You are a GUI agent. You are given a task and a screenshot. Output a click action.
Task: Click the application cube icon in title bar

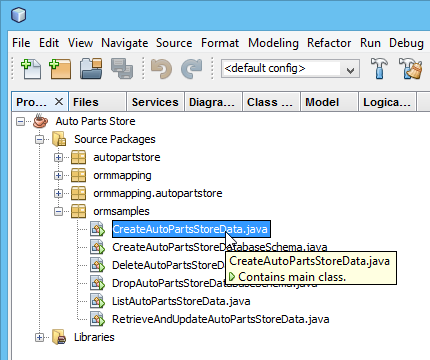(18, 15)
